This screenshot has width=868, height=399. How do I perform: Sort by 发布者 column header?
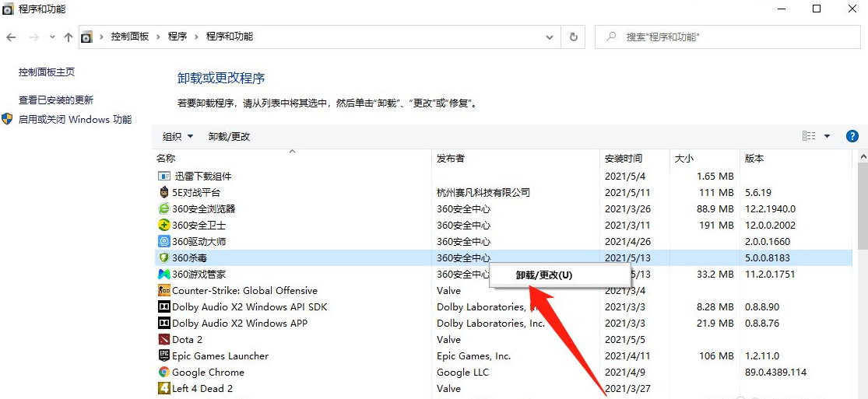pyautogui.click(x=450, y=158)
